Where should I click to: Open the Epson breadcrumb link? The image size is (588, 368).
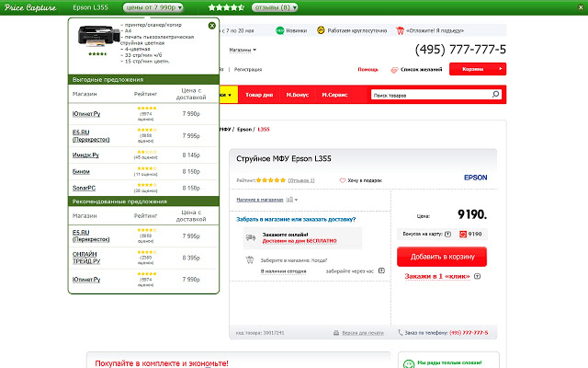coord(244,129)
